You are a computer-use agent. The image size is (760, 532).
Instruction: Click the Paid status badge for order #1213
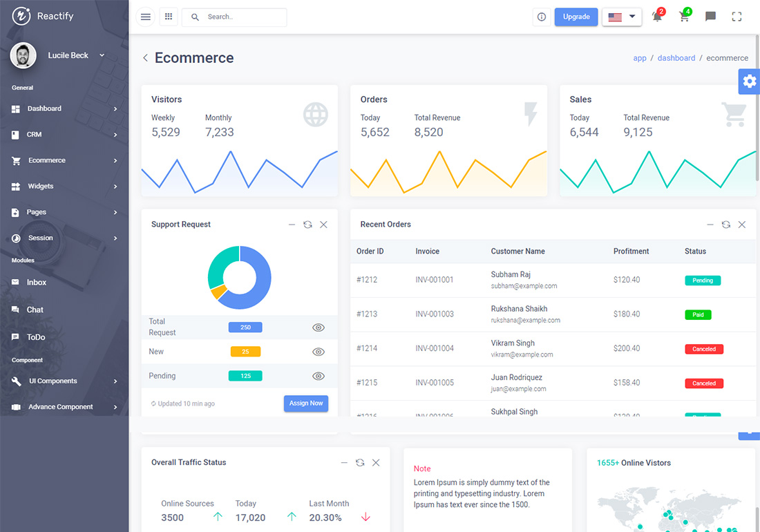[x=698, y=315]
